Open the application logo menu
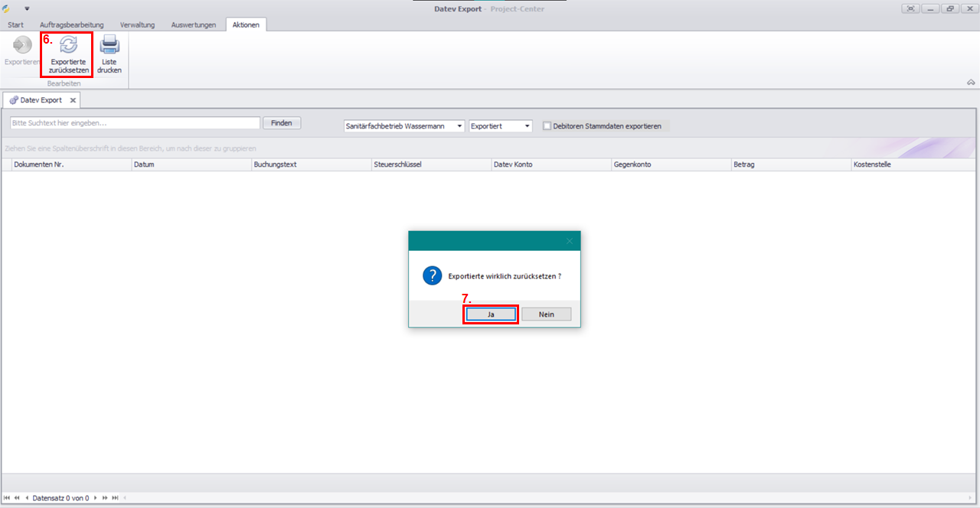The width and height of the screenshot is (980, 508). (8, 8)
